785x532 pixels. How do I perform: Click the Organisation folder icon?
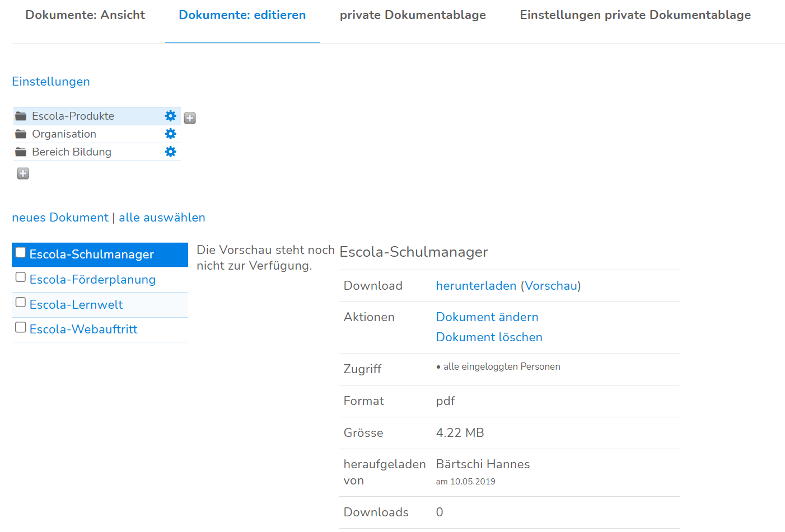[21, 134]
